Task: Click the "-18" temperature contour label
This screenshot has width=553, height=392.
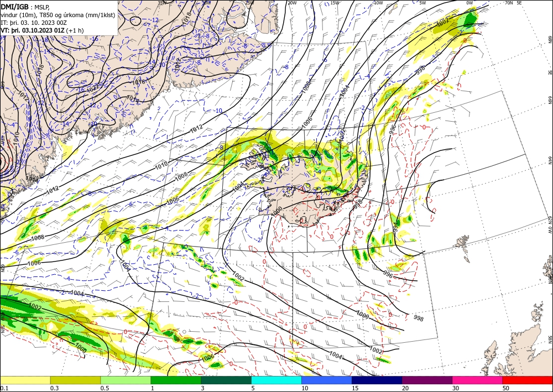Action: [x=45, y=40]
